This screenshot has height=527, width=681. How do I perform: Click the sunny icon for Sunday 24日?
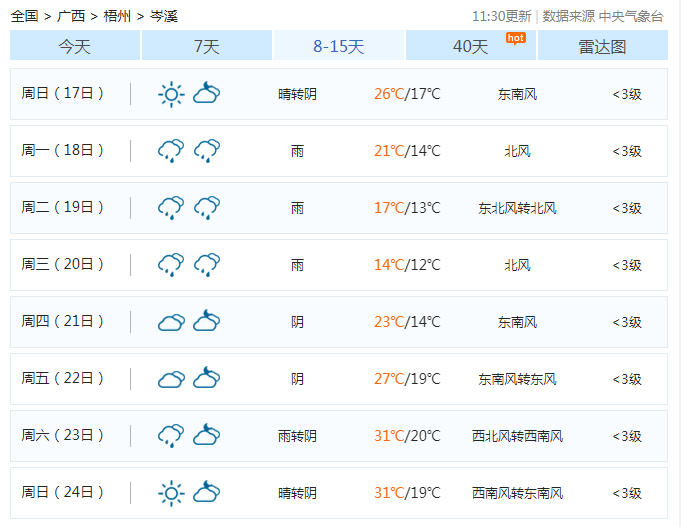[171, 493]
